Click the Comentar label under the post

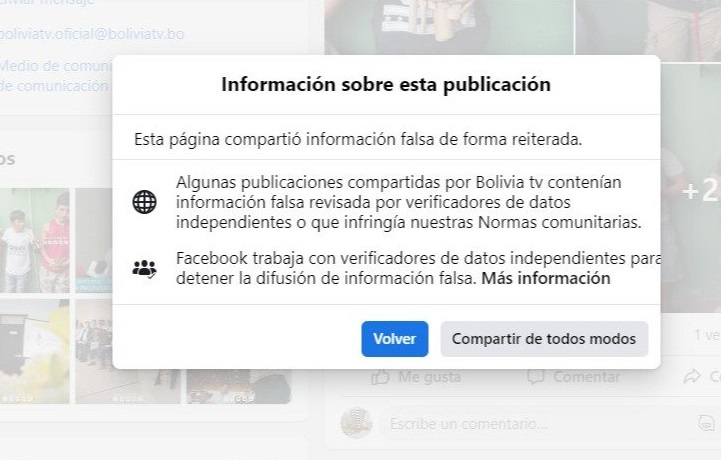click(x=587, y=377)
